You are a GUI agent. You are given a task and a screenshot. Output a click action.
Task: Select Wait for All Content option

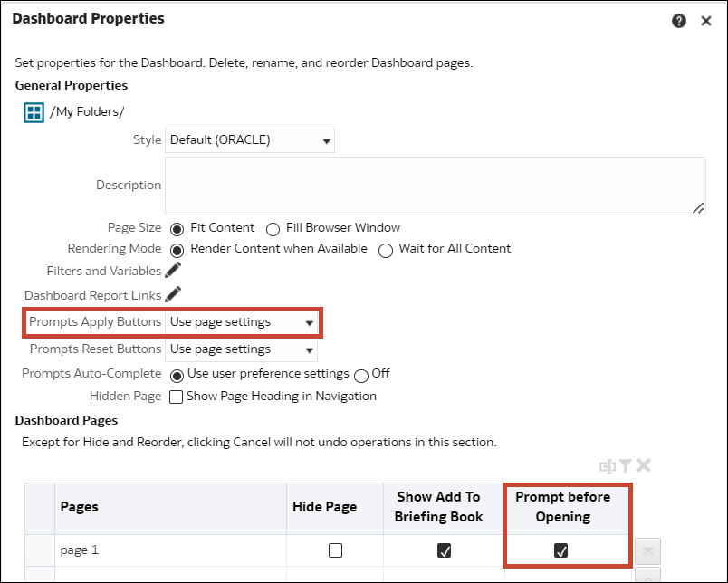(386, 251)
